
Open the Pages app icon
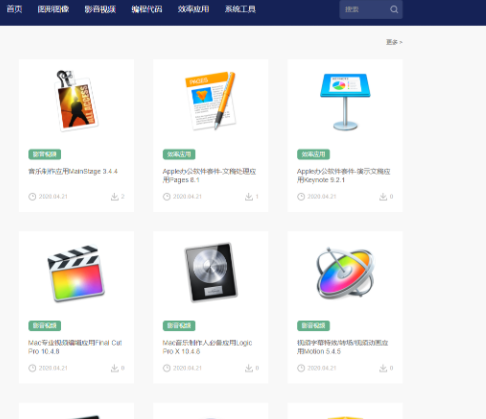(x=211, y=101)
